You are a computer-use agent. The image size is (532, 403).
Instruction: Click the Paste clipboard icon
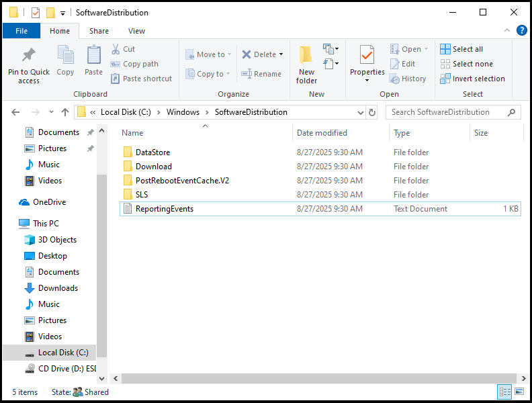(93, 55)
